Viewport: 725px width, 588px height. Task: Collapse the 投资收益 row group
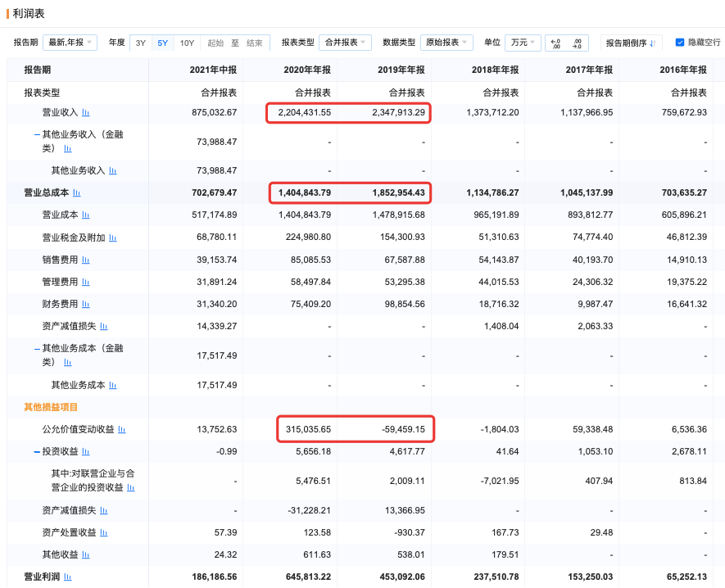[x=37, y=451]
